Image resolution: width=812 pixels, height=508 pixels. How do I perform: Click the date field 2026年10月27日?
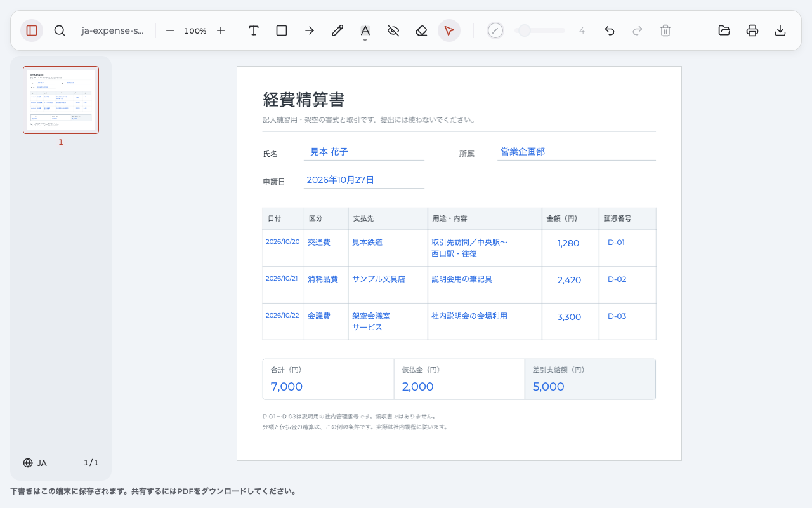point(363,180)
